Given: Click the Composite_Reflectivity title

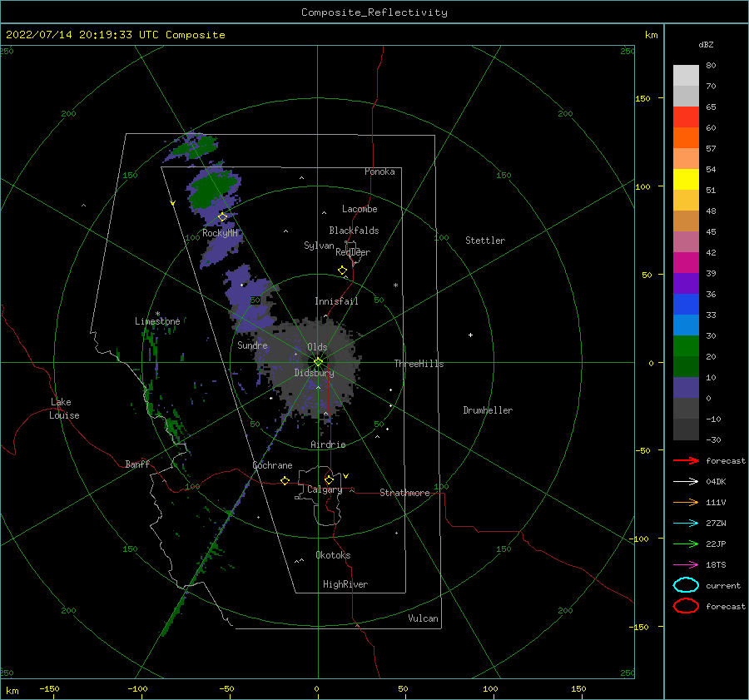Looking at the screenshot, I should (374, 12).
